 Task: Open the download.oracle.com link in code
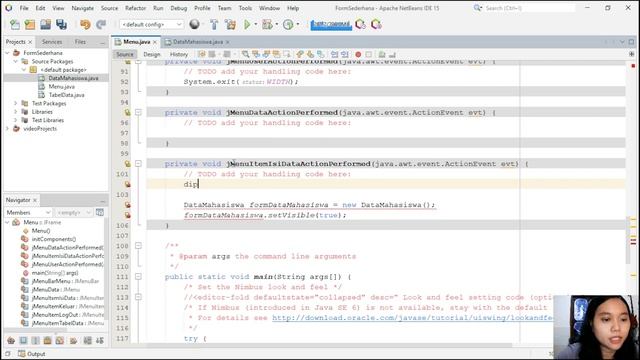click(412, 318)
